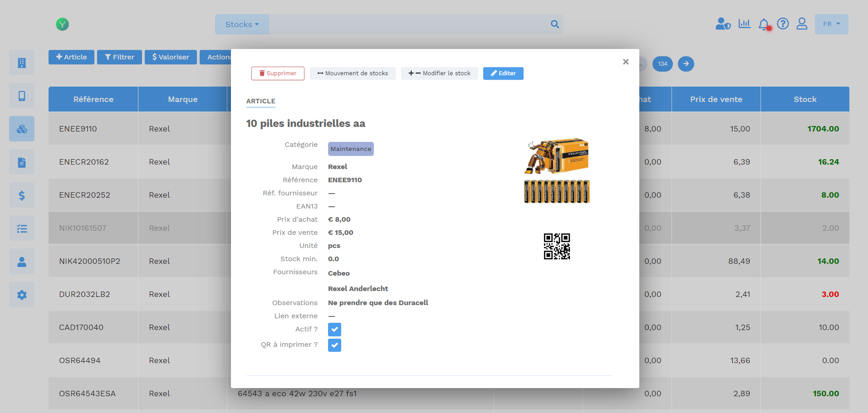868x413 pixels.
Task: Click the search magnifier icon
Action: click(x=554, y=24)
